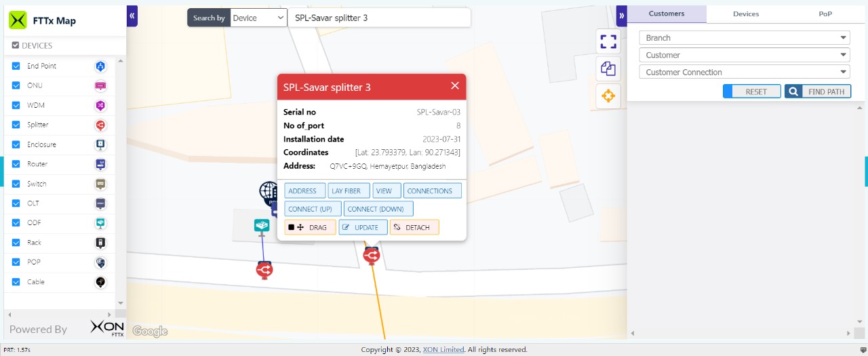Click the Router device icon in sidebar
Viewport: 868px width, 356px height.
(x=100, y=164)
